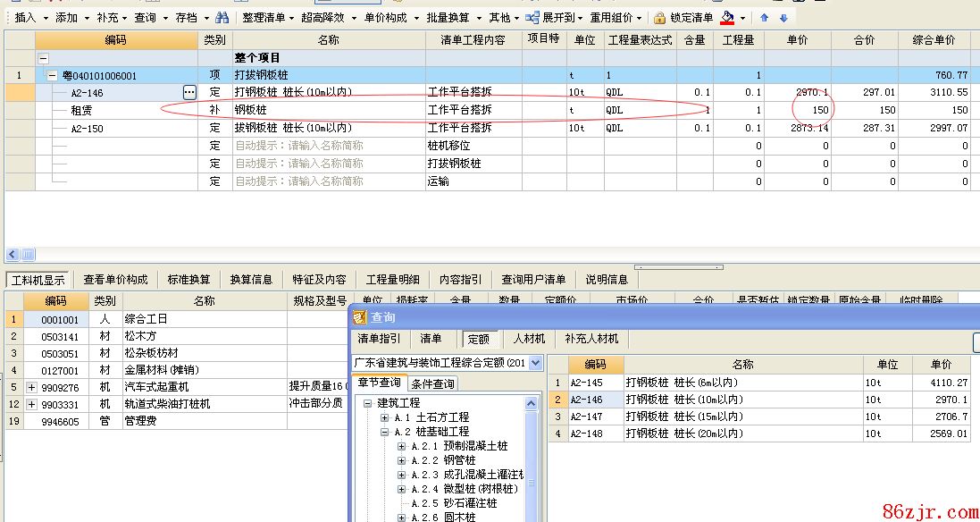Switch to the 查看单价构成 tab

(x=115, y=280)
